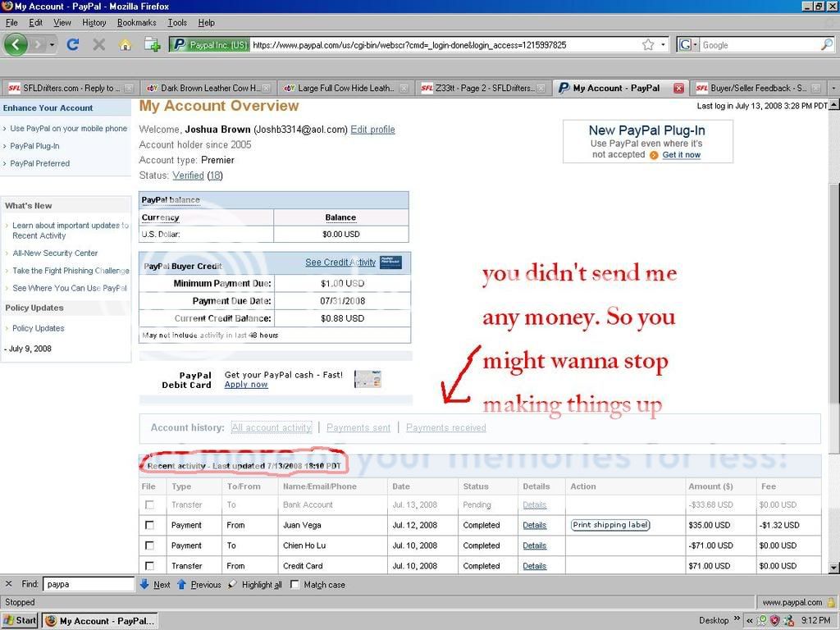Click the Windows Start button
This screenshot has width=840, height=630.
pos(21,620)
